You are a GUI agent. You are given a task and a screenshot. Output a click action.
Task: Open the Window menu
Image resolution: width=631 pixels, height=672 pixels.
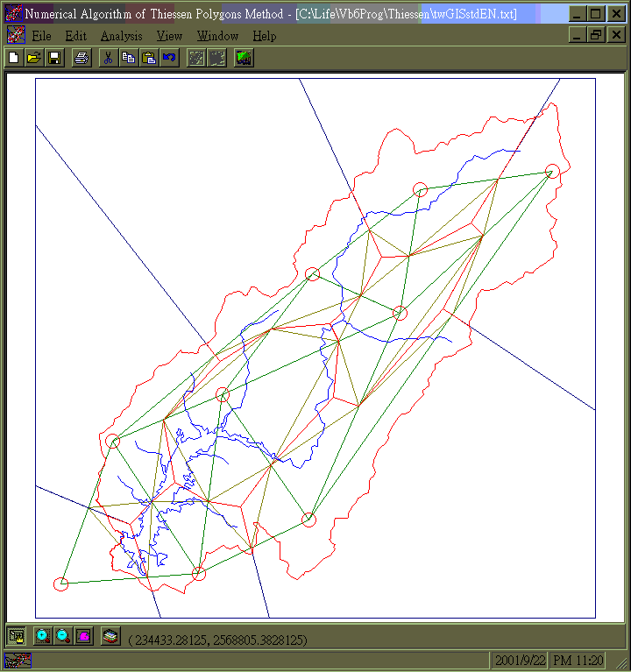click(217, 36)
